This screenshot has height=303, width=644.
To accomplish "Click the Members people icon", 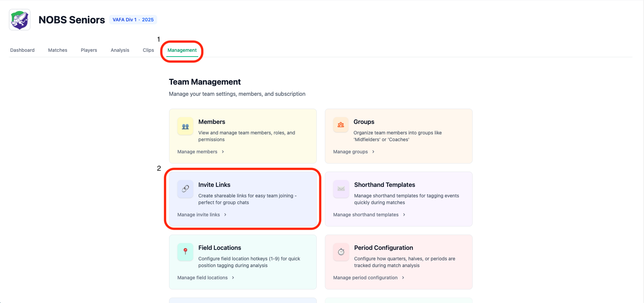I will [x=185, y=126].
